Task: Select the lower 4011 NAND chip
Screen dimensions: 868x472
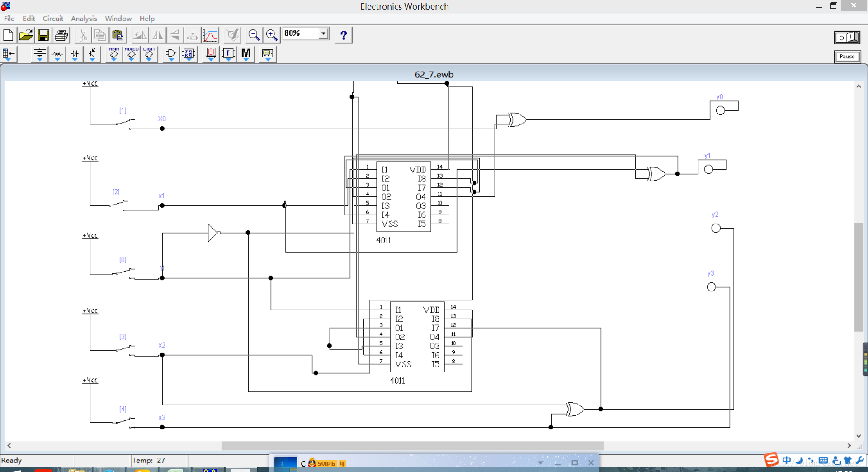Action: (417, 337)
